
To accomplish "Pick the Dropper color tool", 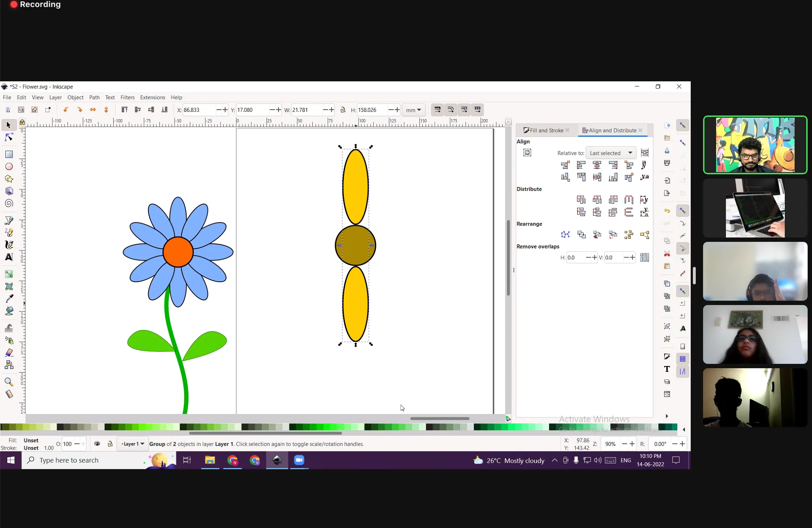I will [x=9, y=298].
